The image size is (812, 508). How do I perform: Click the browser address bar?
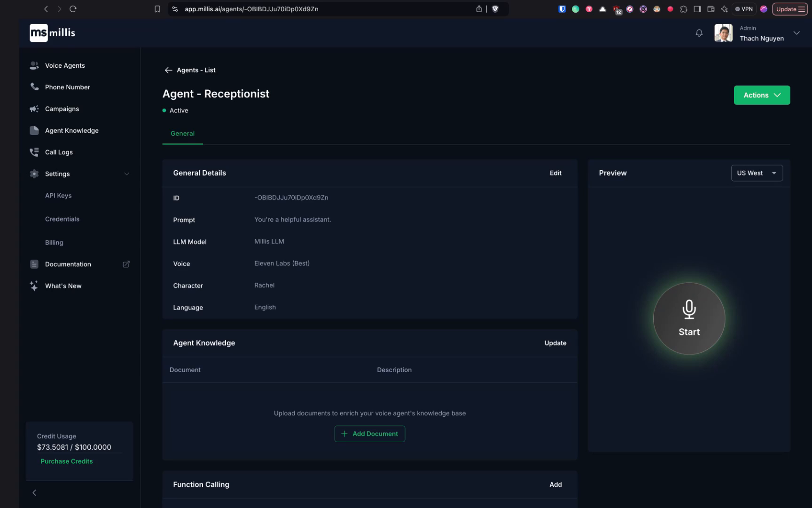pyautogui.click(x=329, y=8)
